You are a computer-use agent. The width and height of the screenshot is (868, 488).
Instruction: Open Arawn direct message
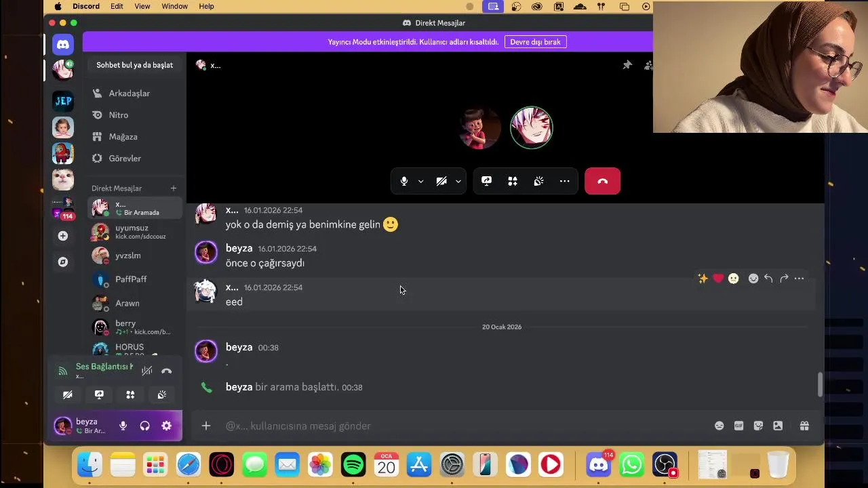(x=135, y=303)
